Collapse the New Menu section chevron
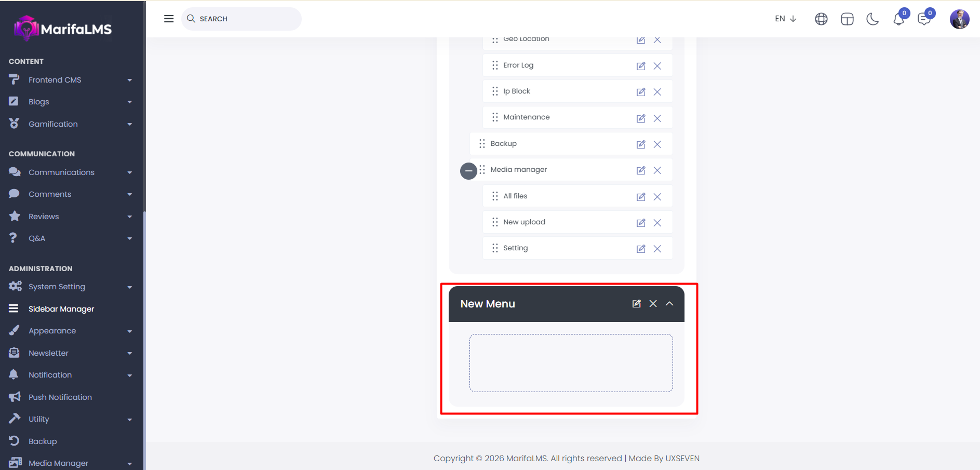 pyautogui.click(x=669, y=304)
